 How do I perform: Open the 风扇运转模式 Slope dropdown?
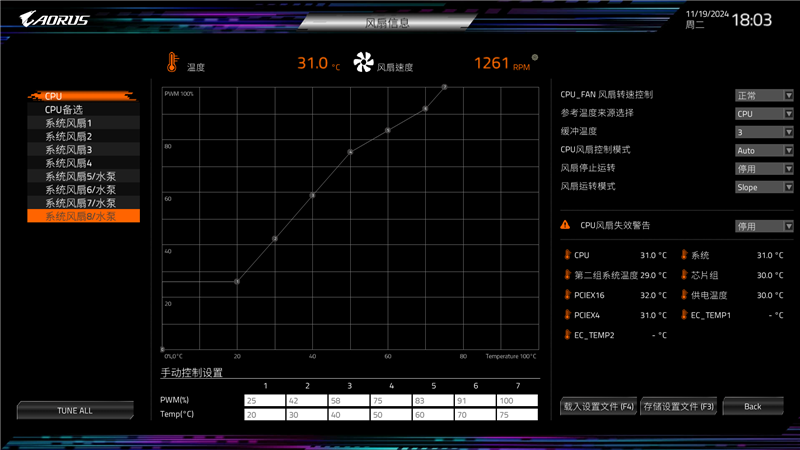click(x=764, y=187)
